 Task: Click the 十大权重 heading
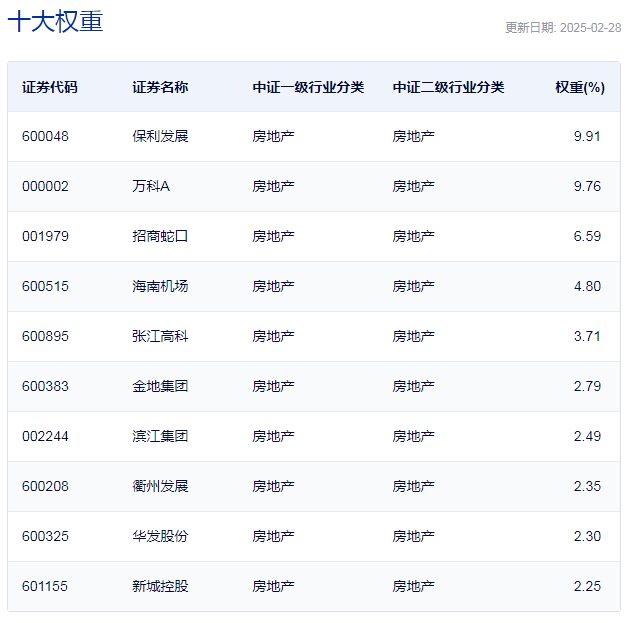click(55, 22)
